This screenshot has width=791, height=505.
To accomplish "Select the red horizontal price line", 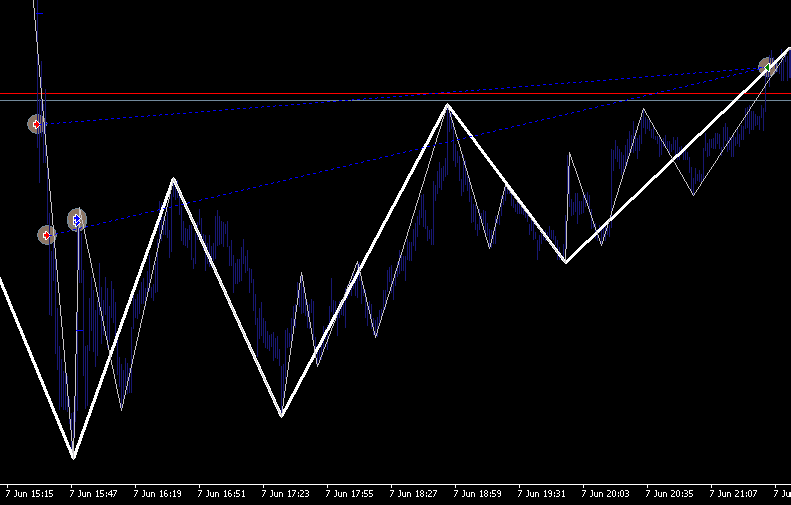I will 396,93.
